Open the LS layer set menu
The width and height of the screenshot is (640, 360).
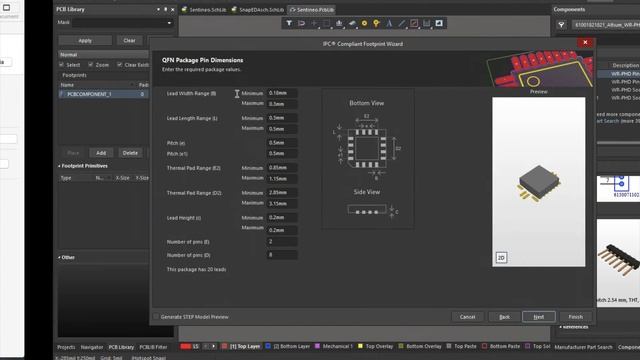196,346
